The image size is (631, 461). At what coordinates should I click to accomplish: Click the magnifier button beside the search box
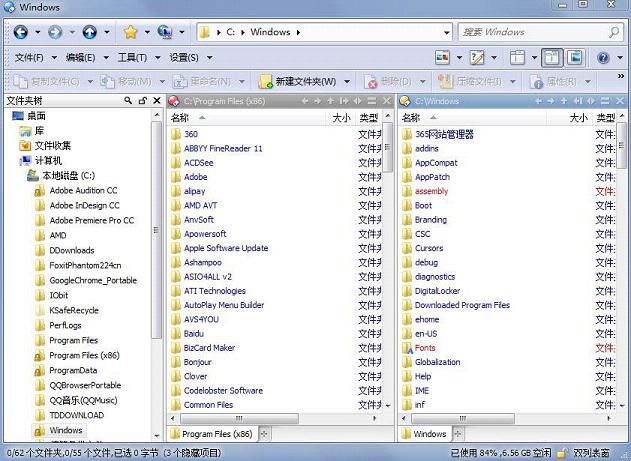(612, 32)
